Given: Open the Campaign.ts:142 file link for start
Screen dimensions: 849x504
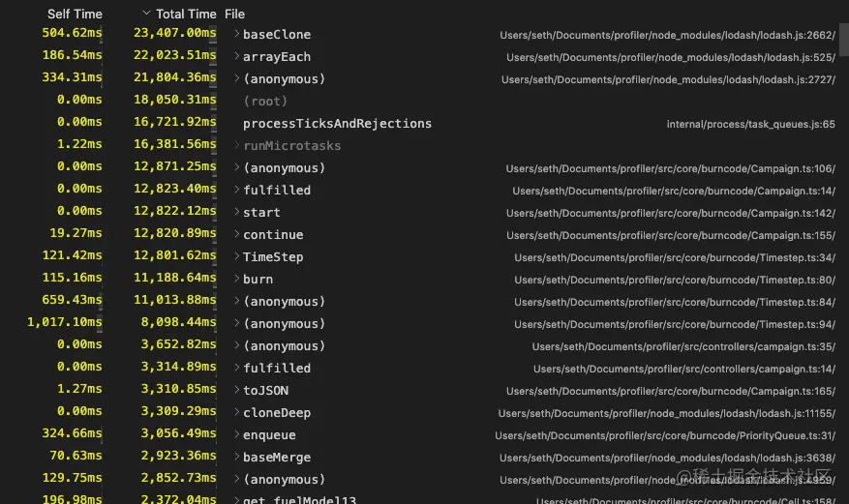Looking at the screenshot, I should pyautogui.click(x=670, y=213).
